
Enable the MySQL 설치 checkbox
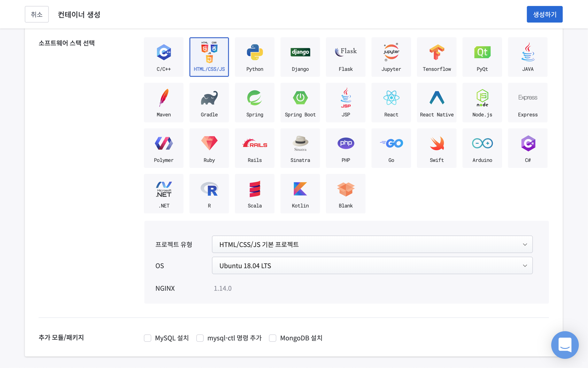pos(148,338)
